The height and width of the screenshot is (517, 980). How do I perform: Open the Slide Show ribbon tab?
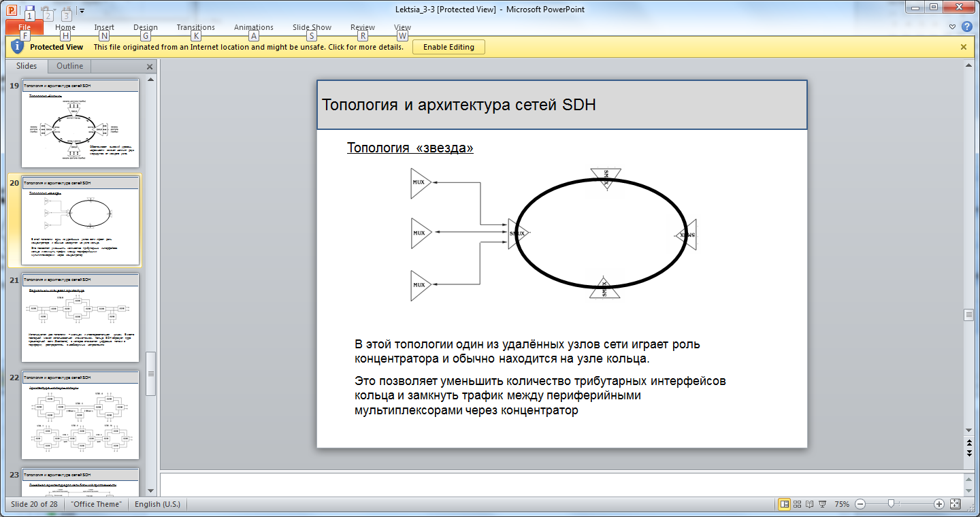coord(312,27)
